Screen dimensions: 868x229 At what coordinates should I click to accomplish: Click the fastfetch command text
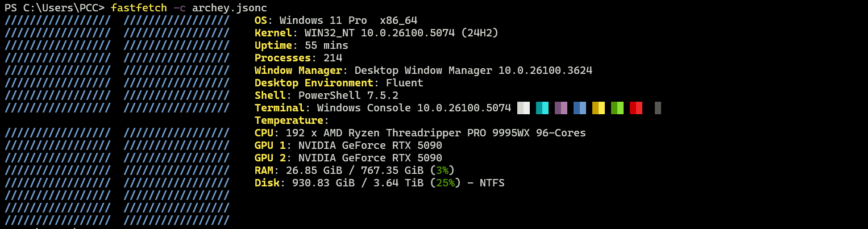pyautogui.click(x=139, y=8)
